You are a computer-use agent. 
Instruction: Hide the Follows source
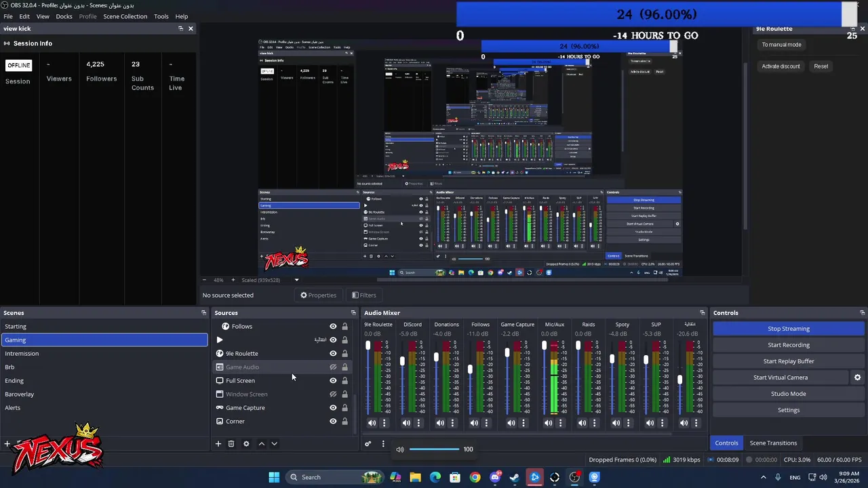click(x=333, y=327)
